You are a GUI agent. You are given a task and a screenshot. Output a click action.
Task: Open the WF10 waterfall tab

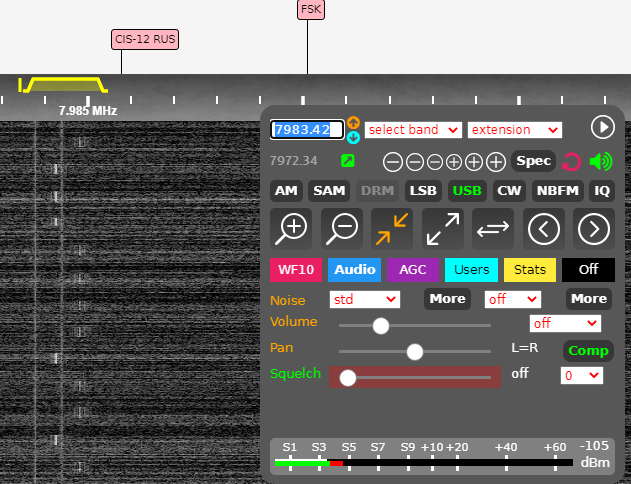point(296,270)
